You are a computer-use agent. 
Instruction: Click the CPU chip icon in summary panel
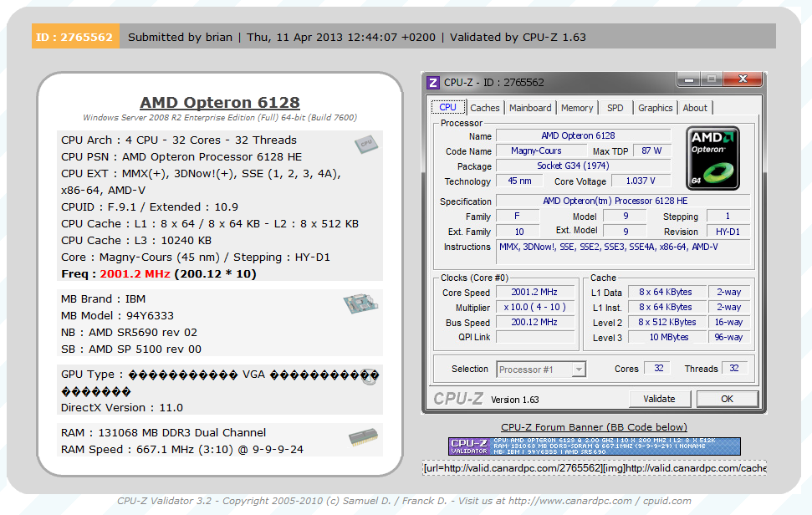click(x=366, y=145)
